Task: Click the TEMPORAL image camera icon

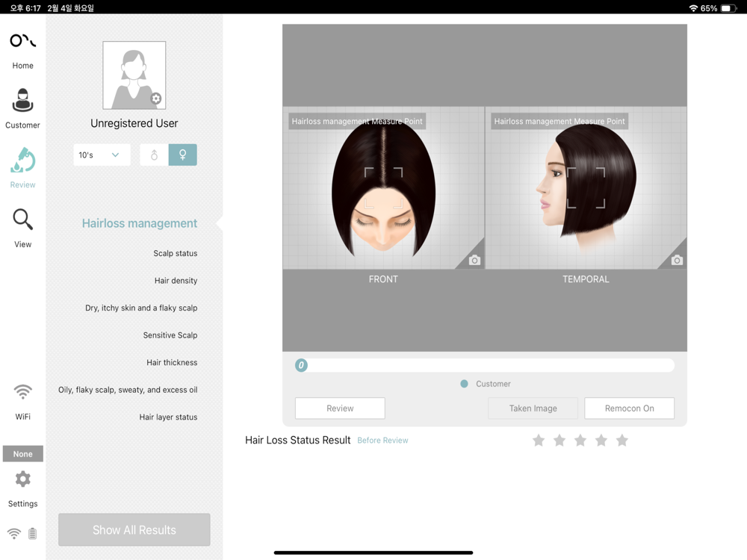Action: 677,260
